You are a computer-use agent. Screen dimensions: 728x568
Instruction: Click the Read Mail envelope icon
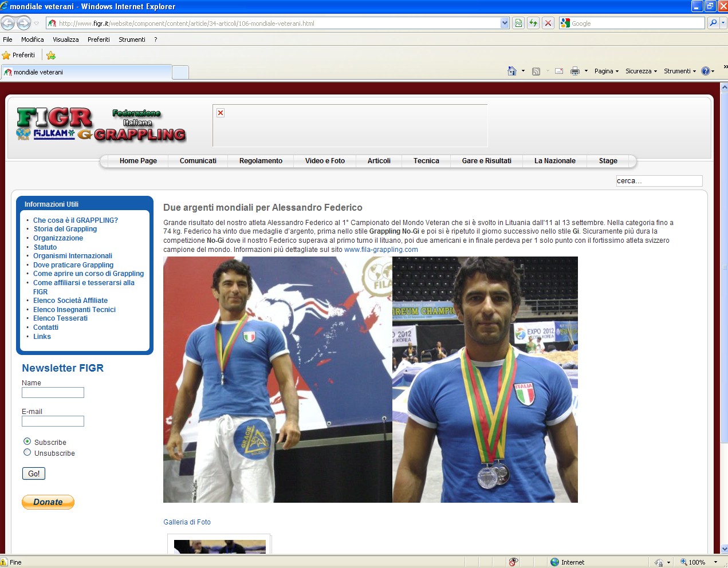[x=559, y=71]
